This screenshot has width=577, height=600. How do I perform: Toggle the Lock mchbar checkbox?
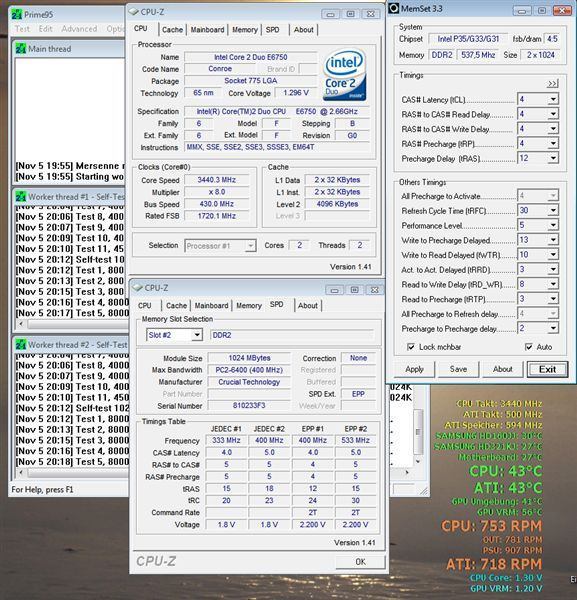click(411, 347)
